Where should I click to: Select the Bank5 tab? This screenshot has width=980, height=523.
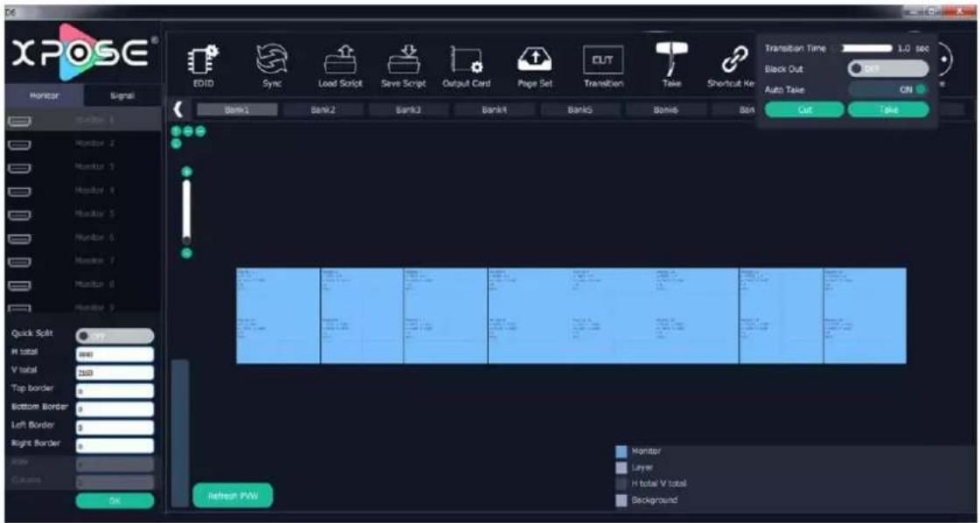pos(580,109)
